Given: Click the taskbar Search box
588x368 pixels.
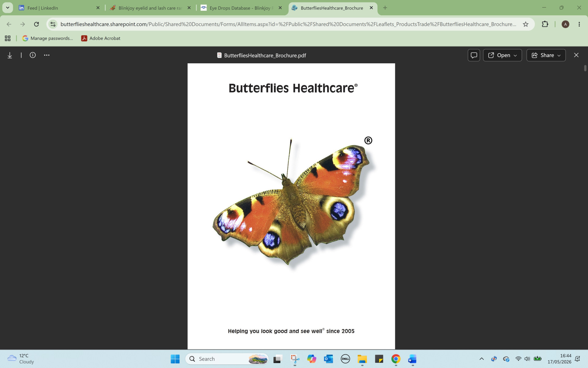Looking at the screenshot, I should (227, 359).
